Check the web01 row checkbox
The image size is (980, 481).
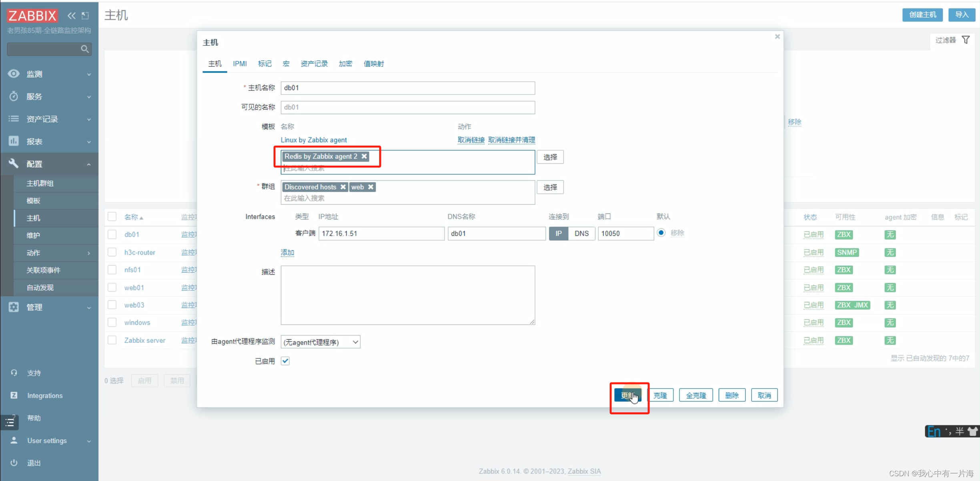pyautogui.click(x=112, y=287)
